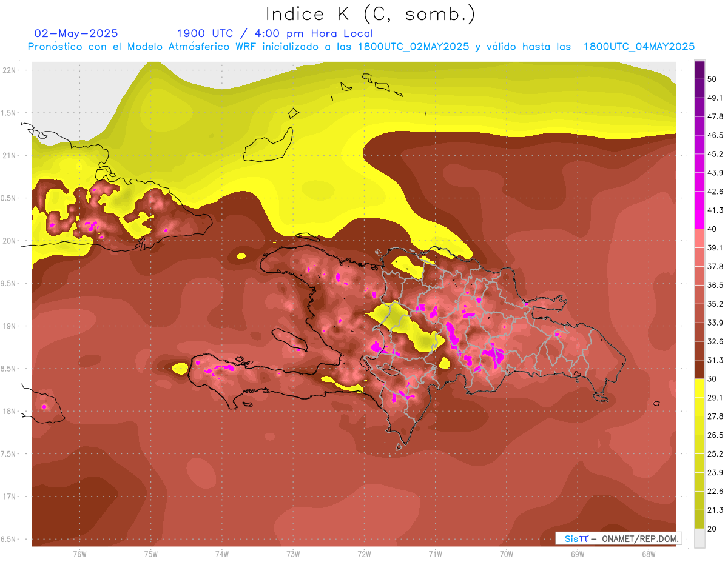
Task: Select the longitude label "69W"
Action: tap(578, 554)
